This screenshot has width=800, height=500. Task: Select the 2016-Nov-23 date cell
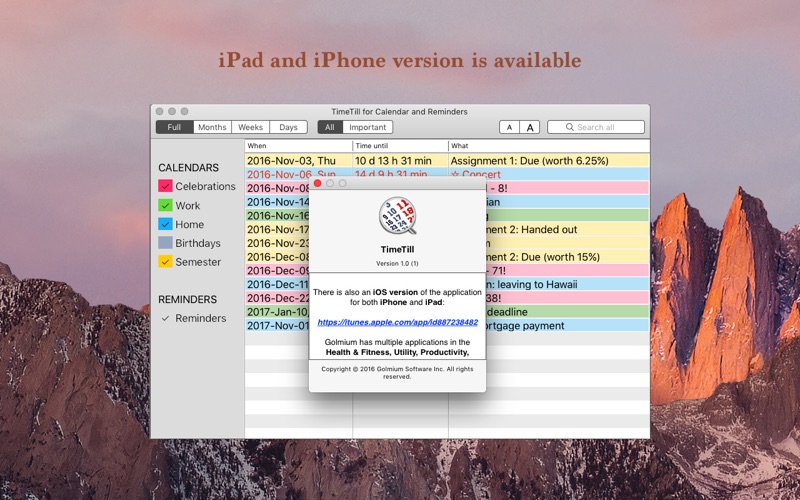pos(278,243)
